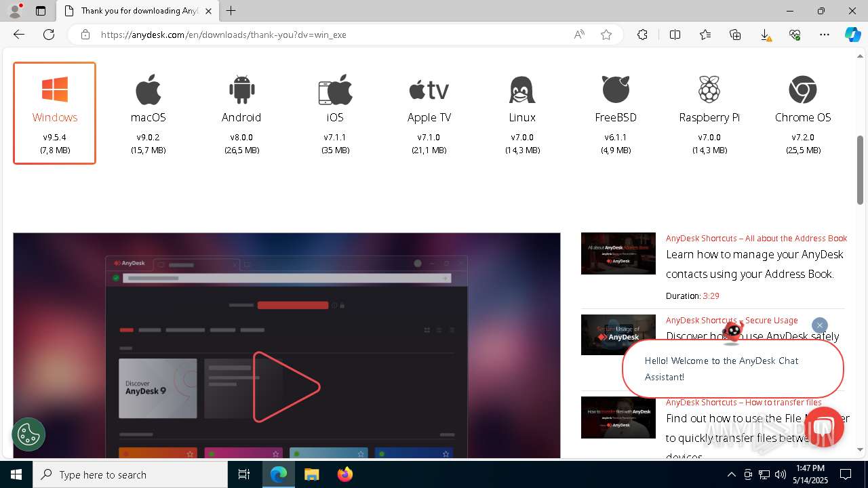
Task: Pick the FreeBSD platform icon
Action: [616, 89]
